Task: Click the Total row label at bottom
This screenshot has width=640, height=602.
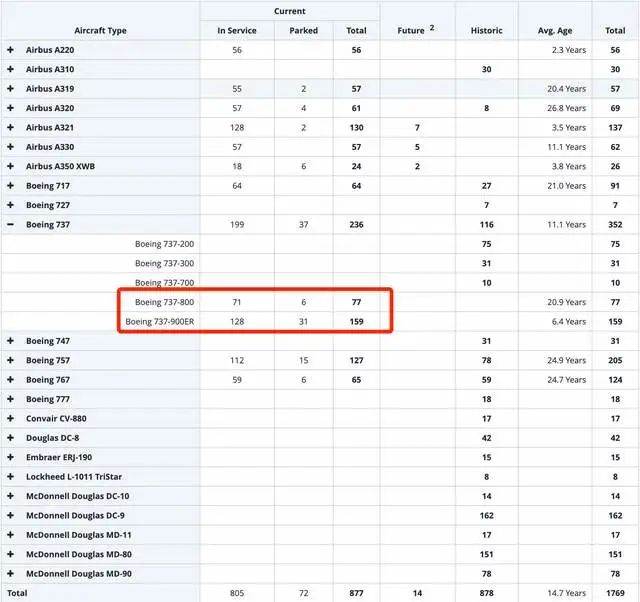Action: [x=17, y=593]
